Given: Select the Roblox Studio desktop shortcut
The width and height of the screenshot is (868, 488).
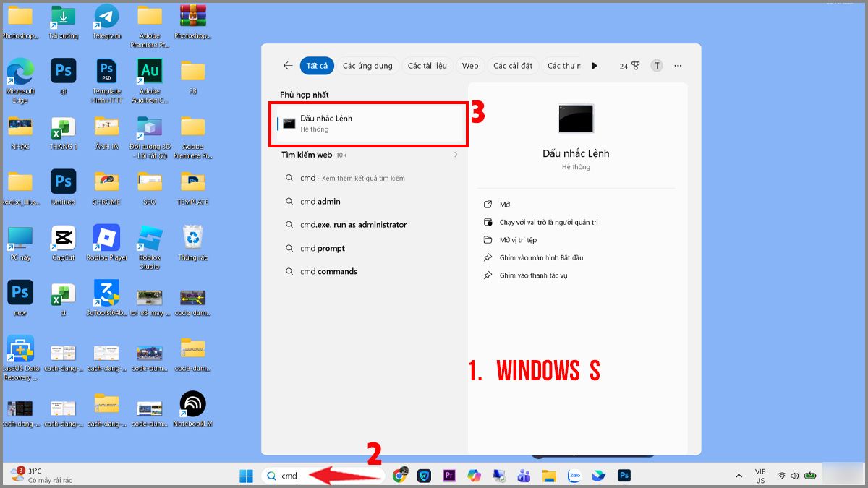Looking at the screenshot, I should (x=150, y=247).
